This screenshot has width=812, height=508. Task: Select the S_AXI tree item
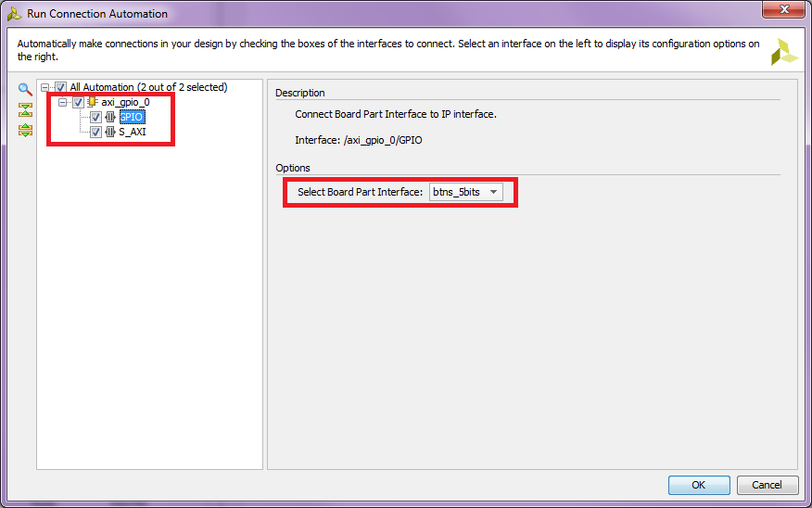(x=133, y=132)
